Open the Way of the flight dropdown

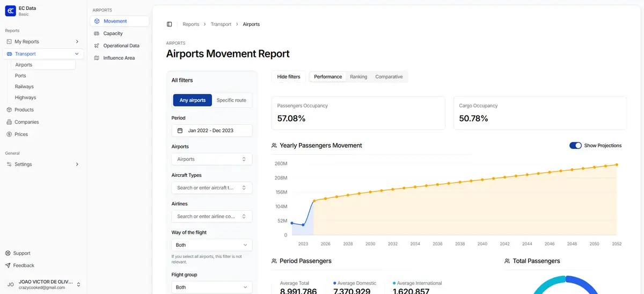tap(211, 245)
